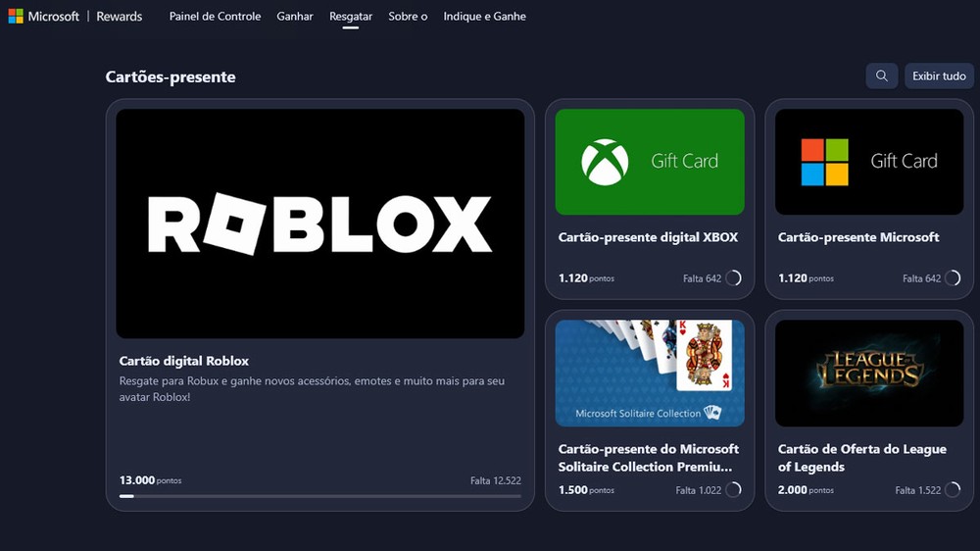Click the Exibir tudo button
The height and width of the screenshot is (551, 980).
click(x=939, y=75)
